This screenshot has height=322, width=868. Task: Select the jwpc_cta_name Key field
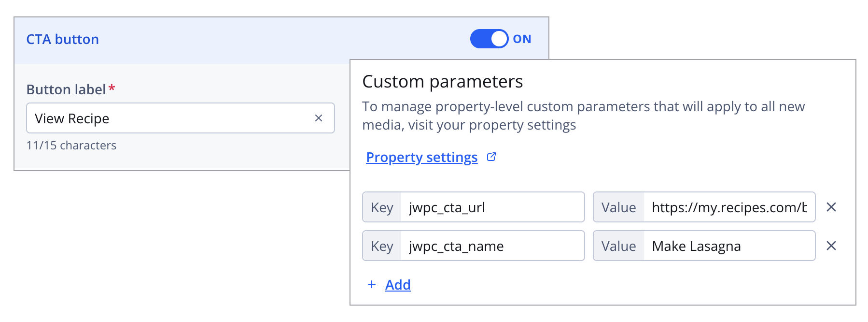point(492,246)
